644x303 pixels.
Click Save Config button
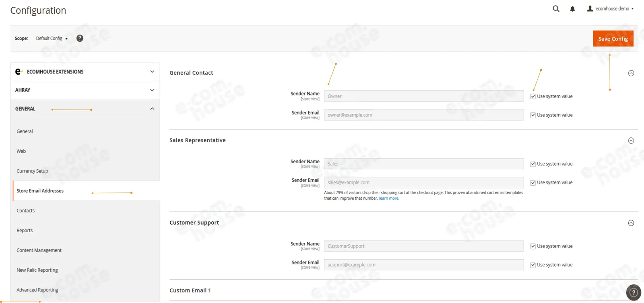tap(613, 39)
